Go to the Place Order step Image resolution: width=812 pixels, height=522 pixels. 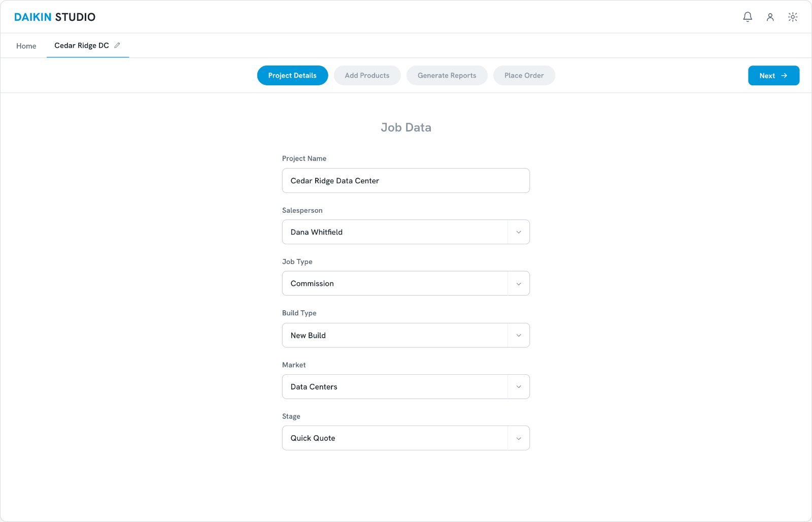click(524, 75)
